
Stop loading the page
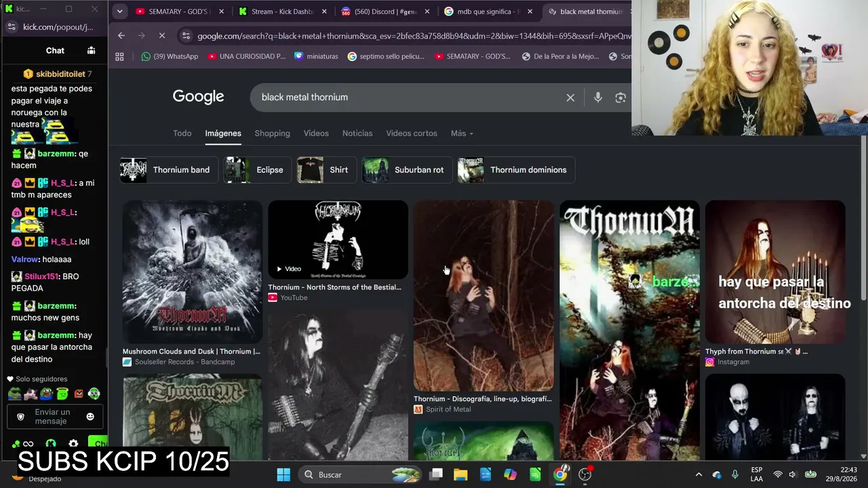click(161, 35)
